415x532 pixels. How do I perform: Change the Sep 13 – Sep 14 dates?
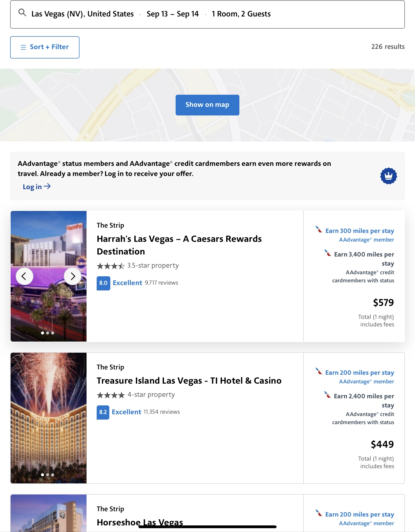pos(173,14)
